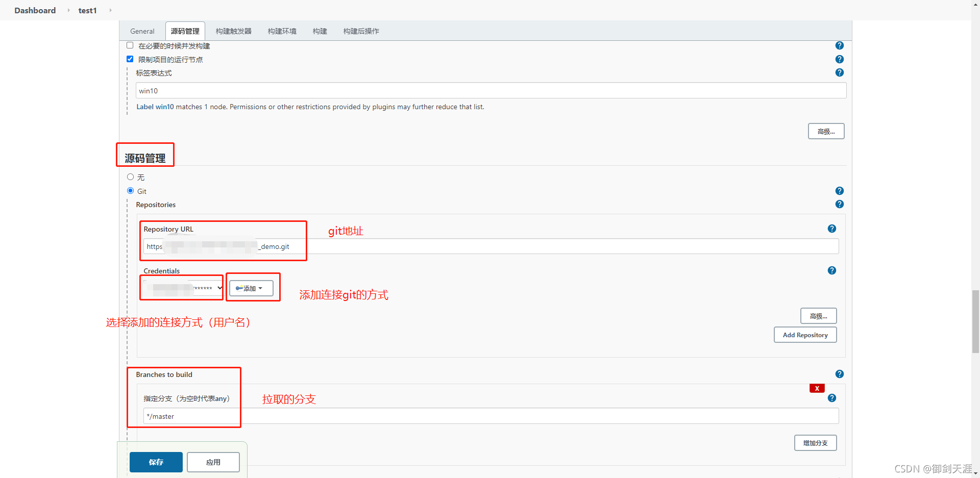The image size is (980, 478).
Task: Go to Dashboard breadcrumb link
Action: pos(35,10)
